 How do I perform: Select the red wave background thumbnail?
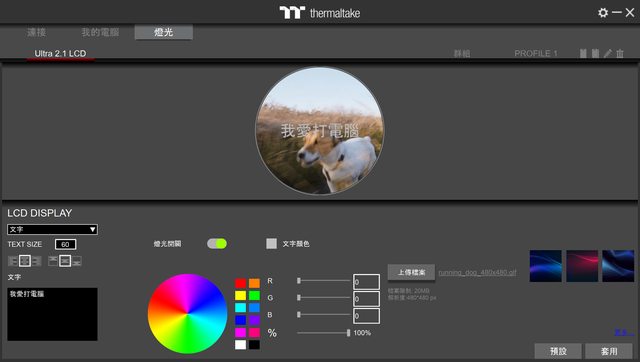coord(582,266)
